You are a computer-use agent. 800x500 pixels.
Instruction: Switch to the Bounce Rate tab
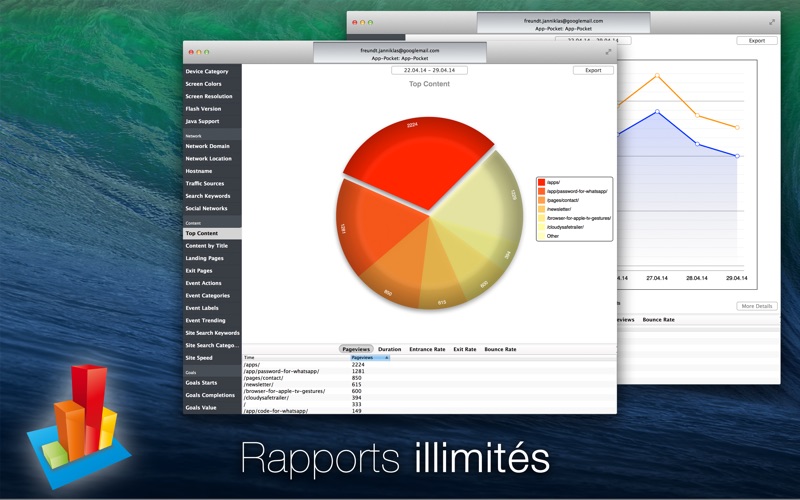click(500, 349)
